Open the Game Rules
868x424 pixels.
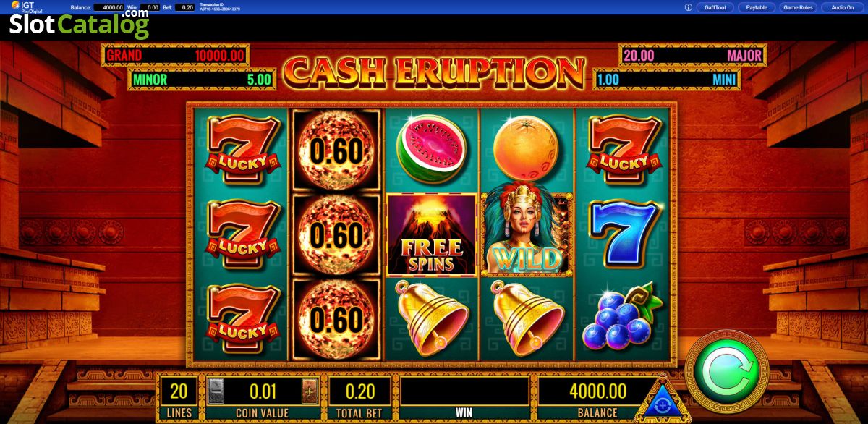point(799,7)
